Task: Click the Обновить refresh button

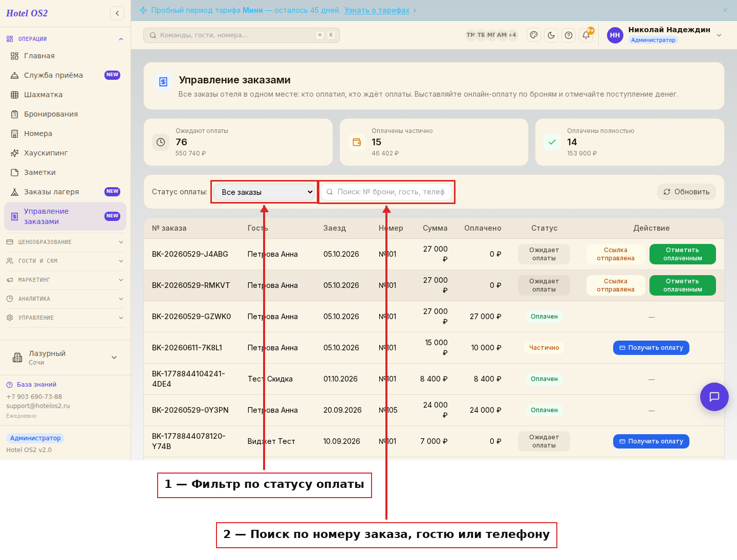Action: (686, 192)
